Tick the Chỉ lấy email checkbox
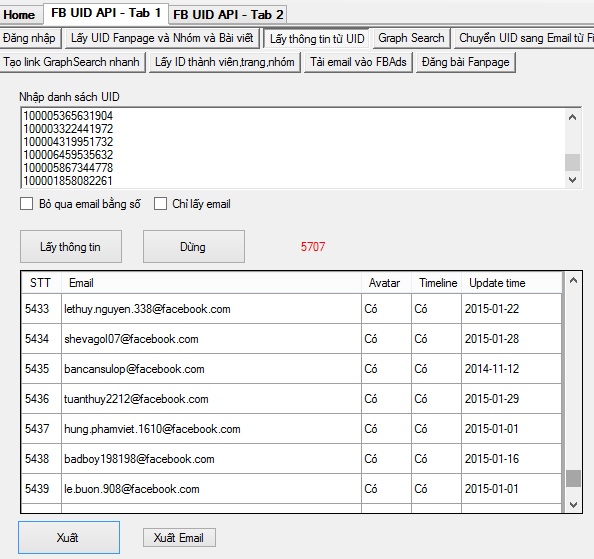The height and width of the screenshot is (559, 594). tap(160, 204)
